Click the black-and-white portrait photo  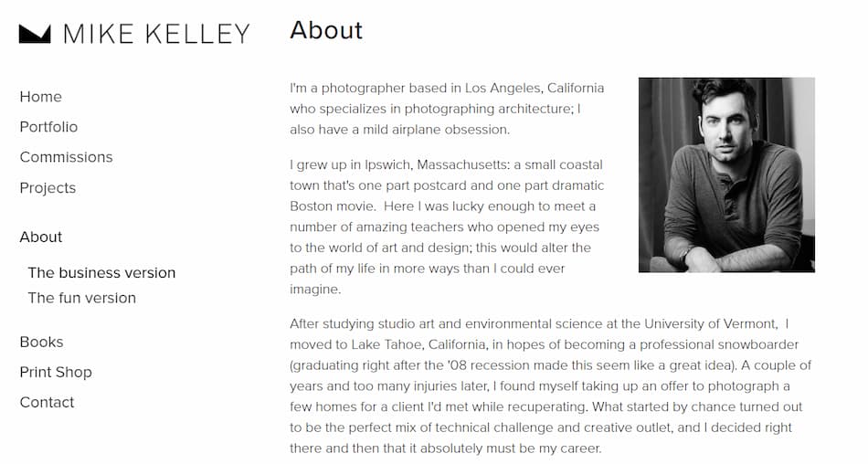726,175
